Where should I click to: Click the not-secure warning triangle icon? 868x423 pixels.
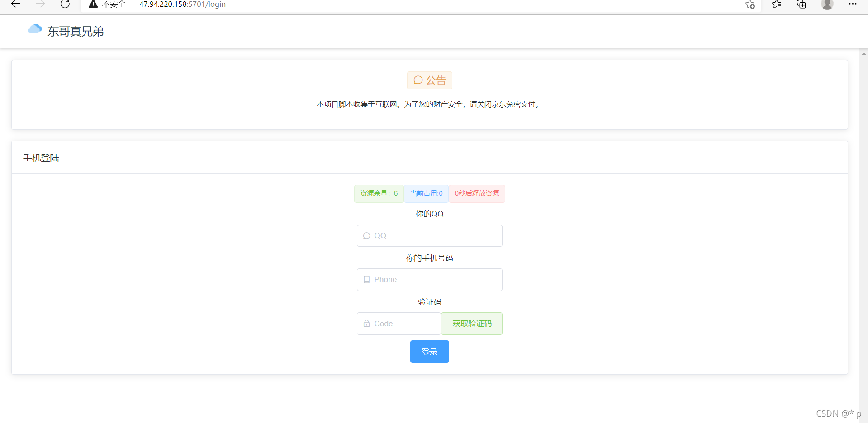pos(93,4)
